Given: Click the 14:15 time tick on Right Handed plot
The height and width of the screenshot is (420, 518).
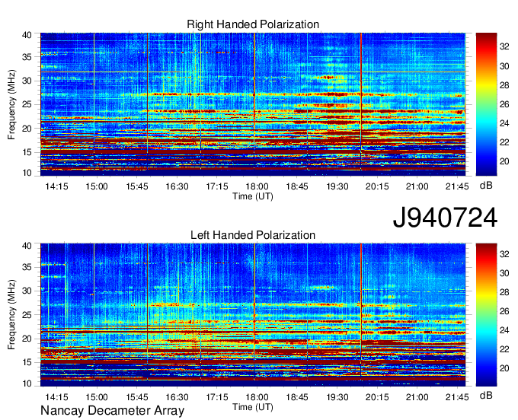Looking at the screenshot, I should point(56,186).
